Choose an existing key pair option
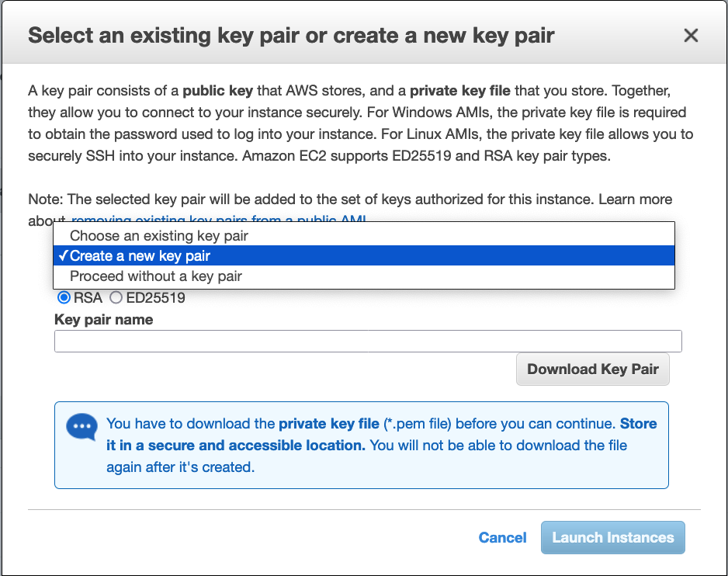Screen dimensions: 728x576 click(158, 235)
